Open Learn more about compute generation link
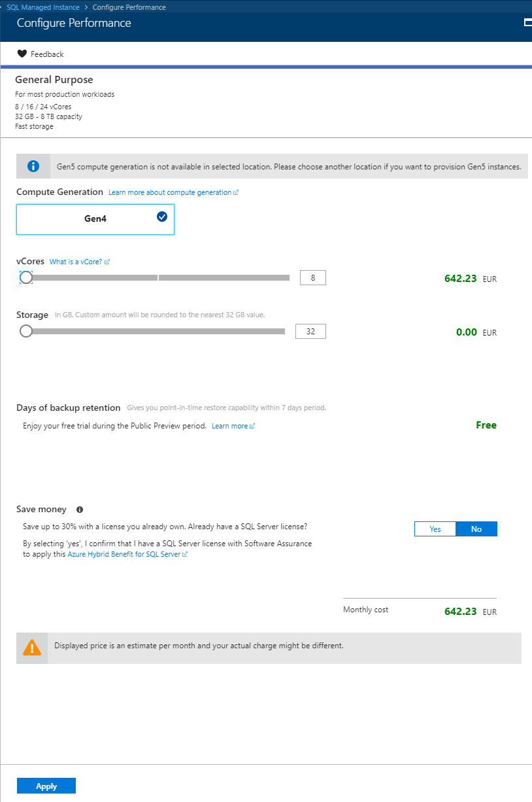The width and height of the screenshot is (532, 802). tap(173, 192)
